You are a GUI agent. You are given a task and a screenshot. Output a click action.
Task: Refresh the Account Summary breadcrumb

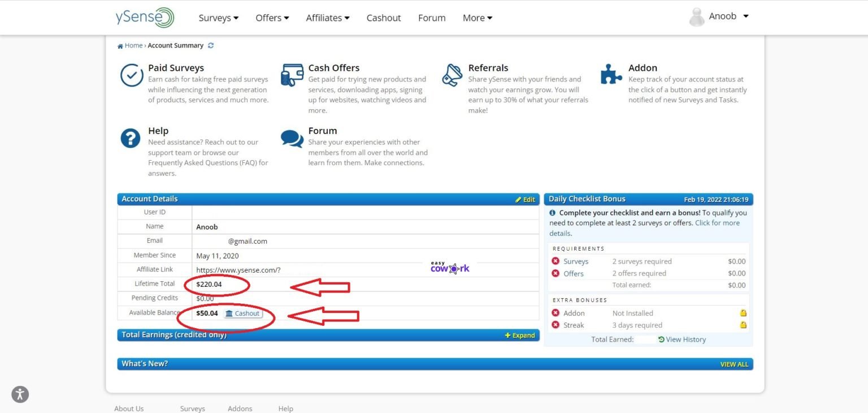211,45
